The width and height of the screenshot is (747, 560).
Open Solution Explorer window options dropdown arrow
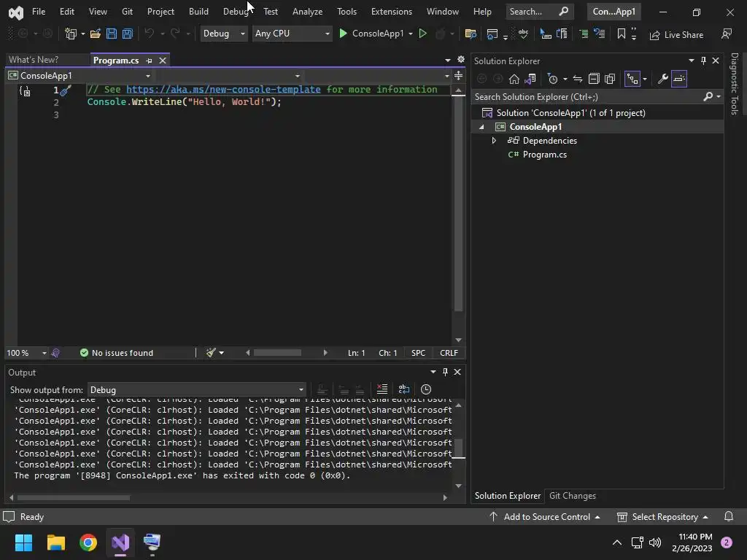pyautogui.click(x=692, y=61)
